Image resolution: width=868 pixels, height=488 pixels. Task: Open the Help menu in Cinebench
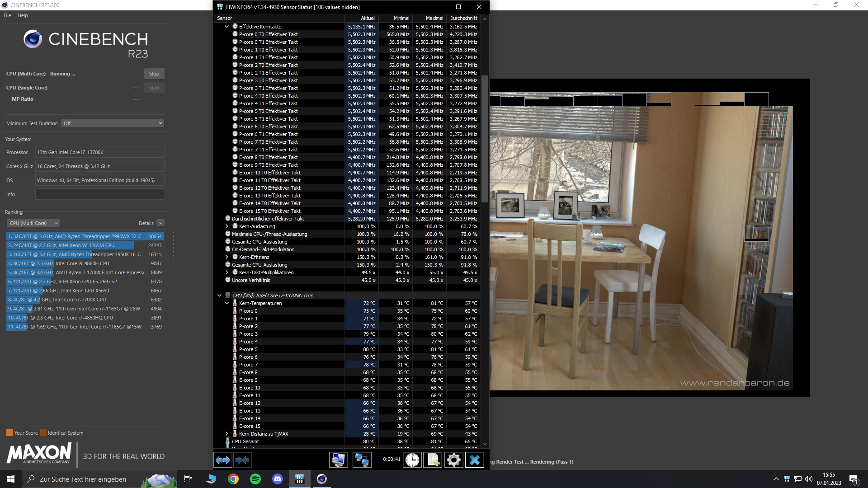[23, 15]
